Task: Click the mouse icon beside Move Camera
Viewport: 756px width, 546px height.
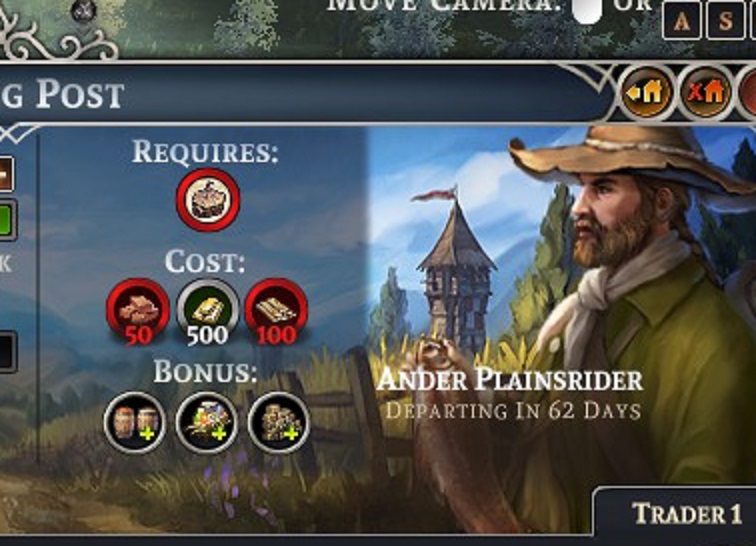Action: (587, 10)
